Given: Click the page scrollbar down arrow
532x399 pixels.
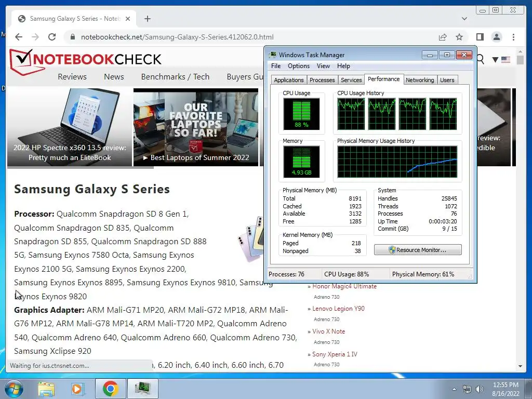Looking at the screenshot, I should 520,366.
